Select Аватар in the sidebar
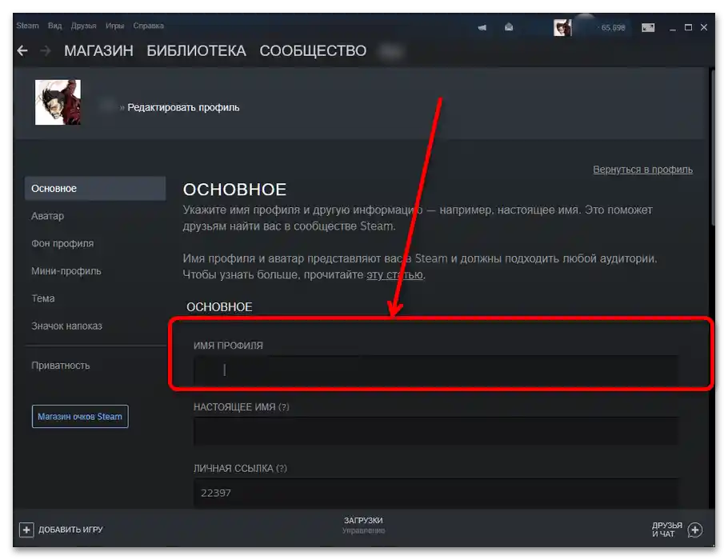The image size is (728, 560). click(48, 216)
